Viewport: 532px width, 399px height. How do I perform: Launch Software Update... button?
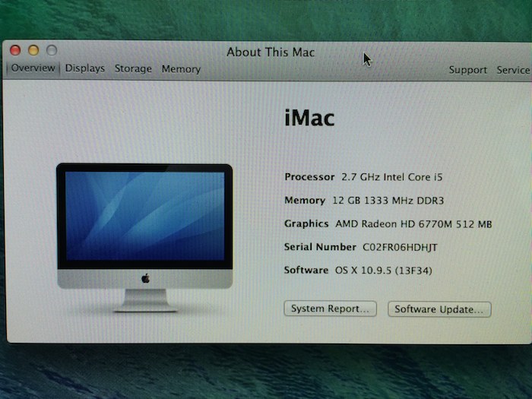tap(439, 309)
